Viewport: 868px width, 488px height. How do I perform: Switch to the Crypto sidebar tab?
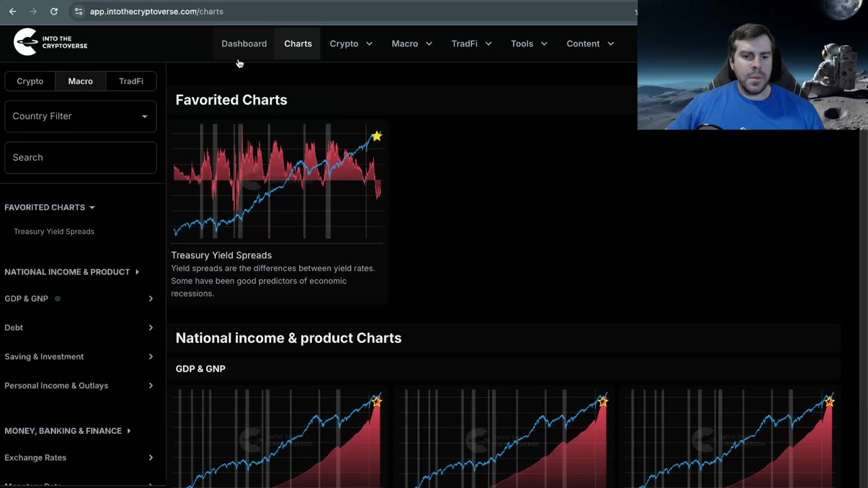tap(30, 81)
